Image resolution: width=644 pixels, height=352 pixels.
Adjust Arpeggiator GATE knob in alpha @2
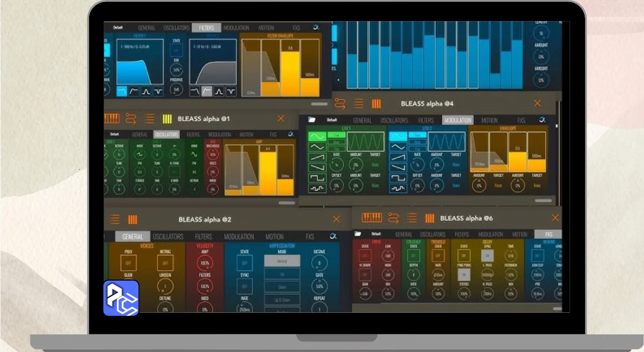(x=319, y=286)
